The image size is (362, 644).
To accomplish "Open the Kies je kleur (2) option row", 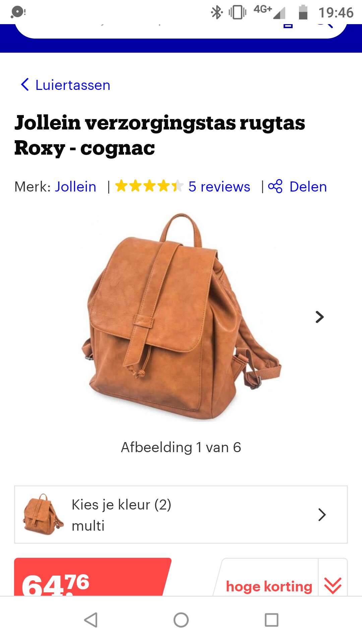I will click(181, 515).
